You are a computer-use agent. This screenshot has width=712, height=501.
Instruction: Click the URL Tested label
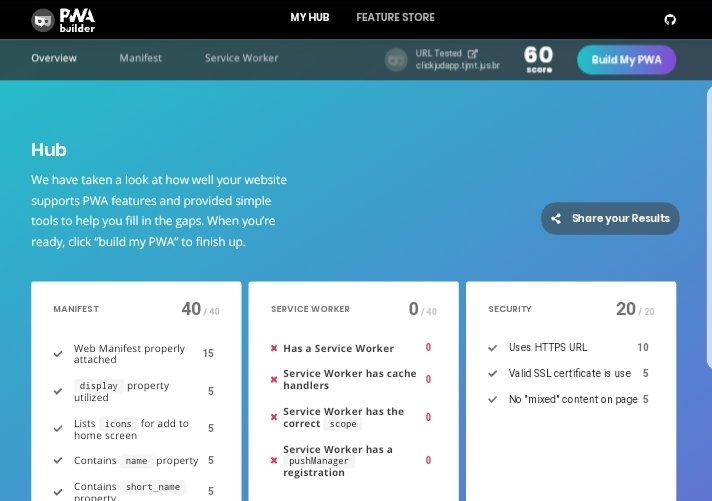tap(438, 54)
